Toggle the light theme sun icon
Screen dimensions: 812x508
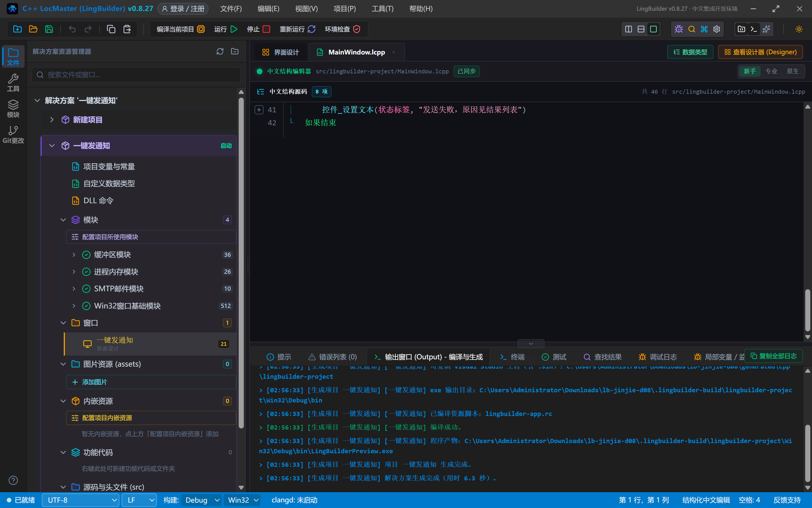(799, 29)
